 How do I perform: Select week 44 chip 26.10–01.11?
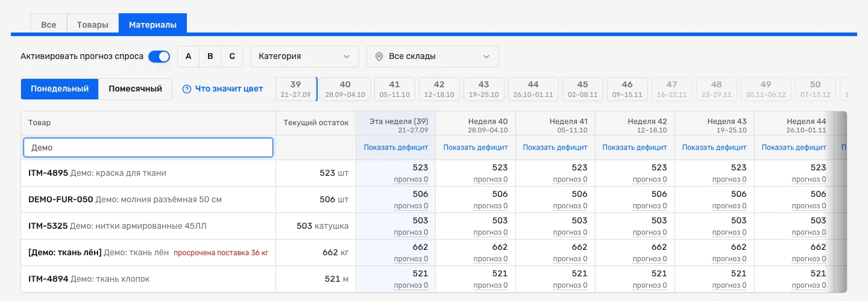pyautogui.click(x=533, y=89)
